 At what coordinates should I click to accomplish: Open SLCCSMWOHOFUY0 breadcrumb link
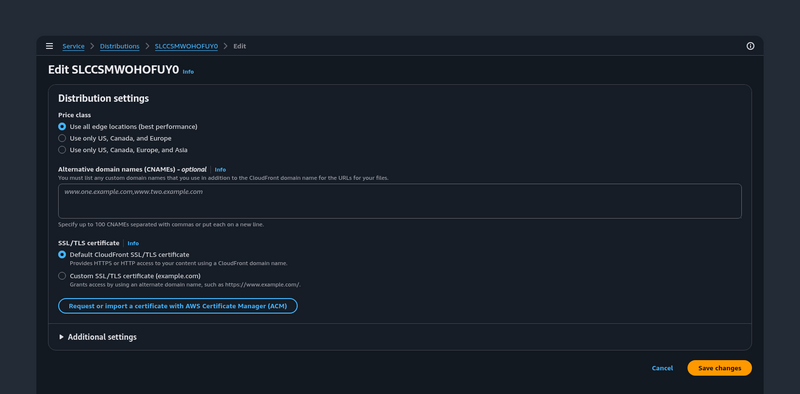(x=186, y=46)
